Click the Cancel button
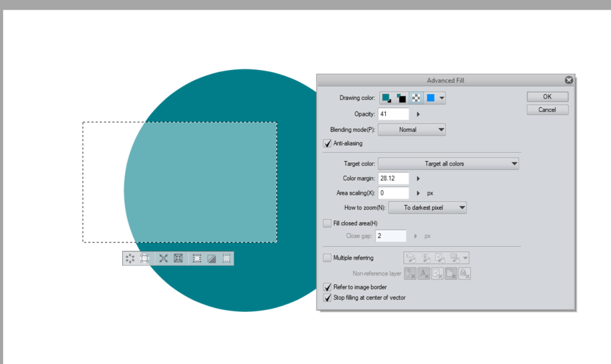 click(547, 110)
